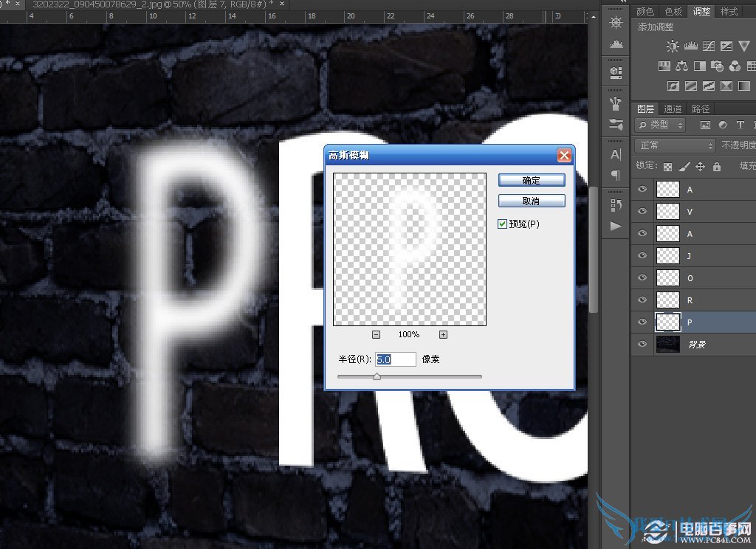Switch to the 路径 tab
The height and width of the screenshot is (549, 756).
coord(701,109)
